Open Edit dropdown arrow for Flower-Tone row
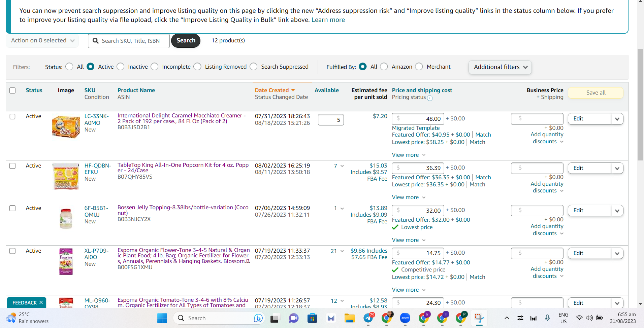The width and height of the screenshot is (644, 328). tap(617, 253)
